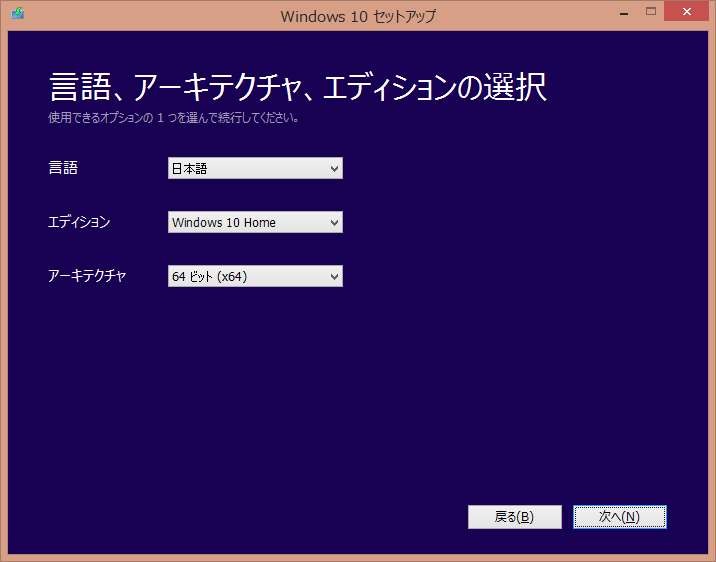Click the Windows 10 setup icon in title bar
Viewport: 716px width, 562px height.
point(17,13)
